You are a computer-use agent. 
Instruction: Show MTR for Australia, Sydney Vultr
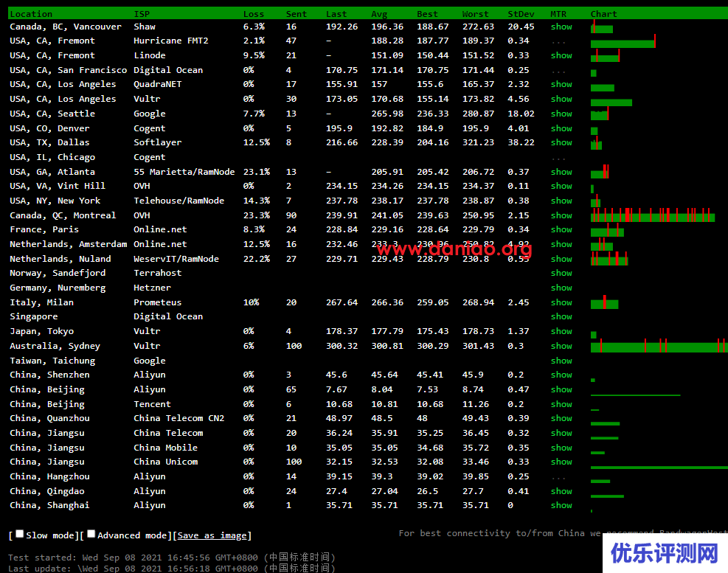click(x=561, y=346)
